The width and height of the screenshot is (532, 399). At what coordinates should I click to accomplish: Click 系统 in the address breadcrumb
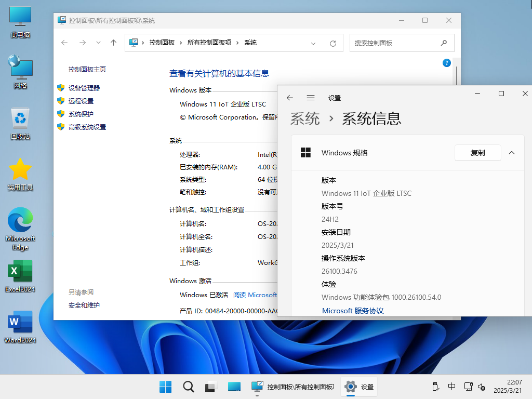click(250, 43)
